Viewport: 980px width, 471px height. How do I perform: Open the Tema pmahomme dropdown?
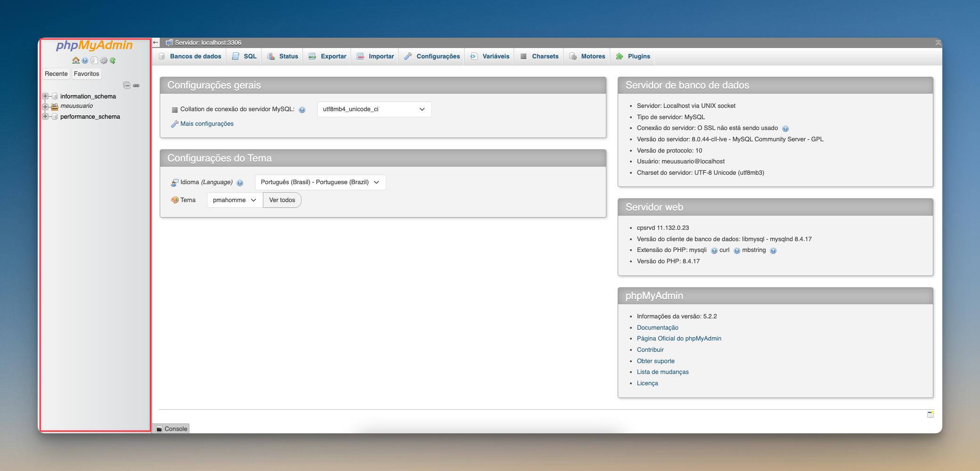point(234,200)
